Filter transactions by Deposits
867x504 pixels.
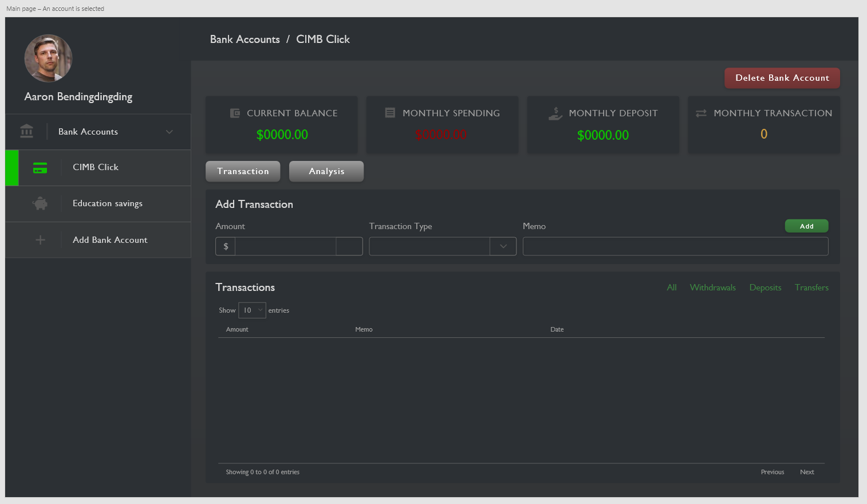tap(765, 287)
